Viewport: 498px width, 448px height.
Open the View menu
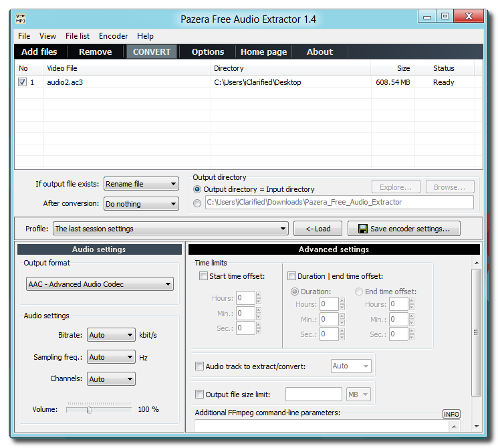tap(47, 36)
